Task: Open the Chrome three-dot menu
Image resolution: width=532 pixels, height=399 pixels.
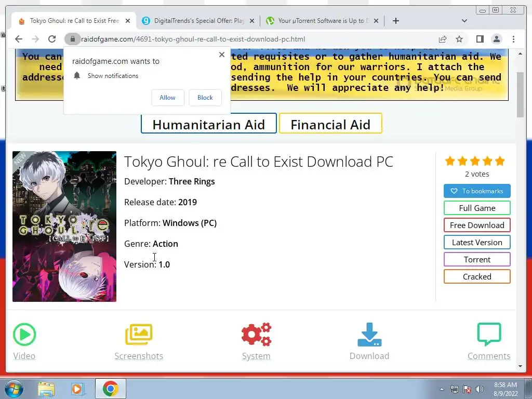Action: coord(513,39)
